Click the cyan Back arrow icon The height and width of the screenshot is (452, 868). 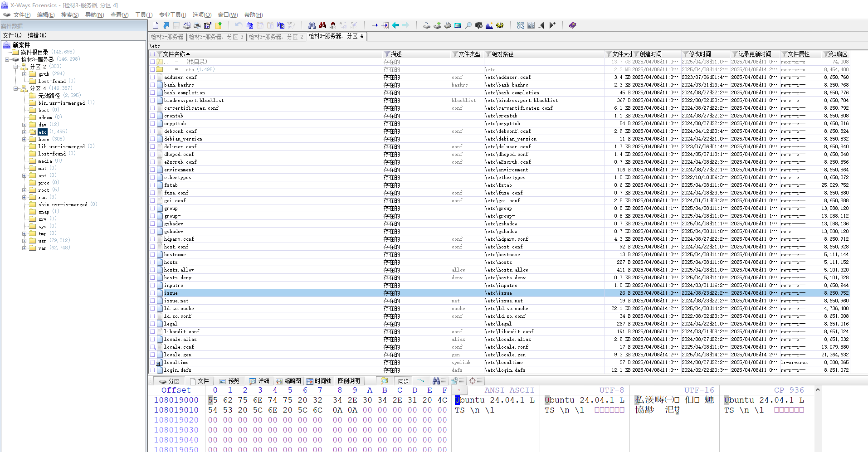click(x=395, y=25)
